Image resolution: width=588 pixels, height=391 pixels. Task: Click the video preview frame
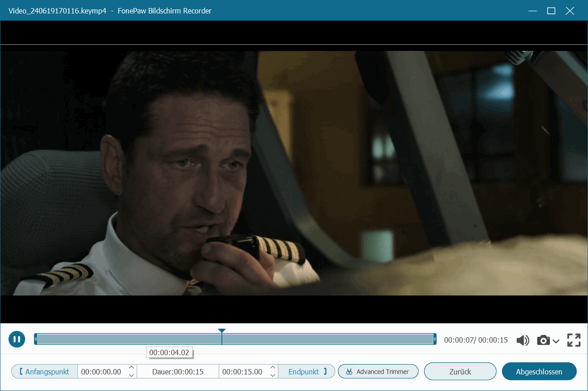[x=294, y=173]
